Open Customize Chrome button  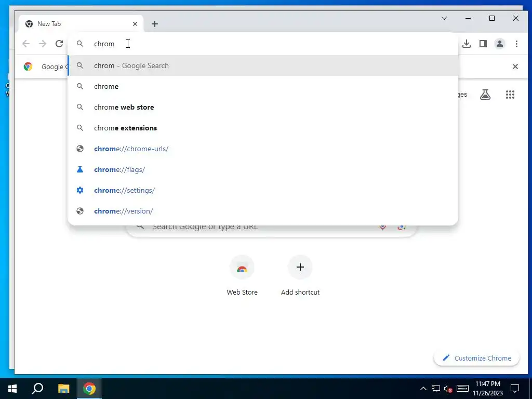click(x=476, y=358)
